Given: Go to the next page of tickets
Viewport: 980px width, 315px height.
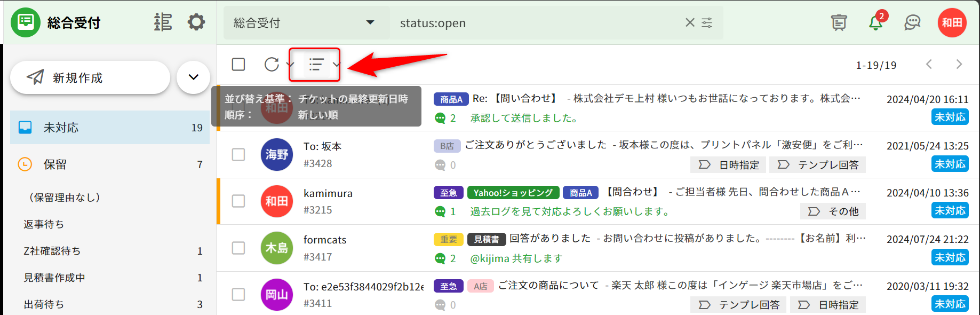Looking at the screenshot, I should pos(959,65).
